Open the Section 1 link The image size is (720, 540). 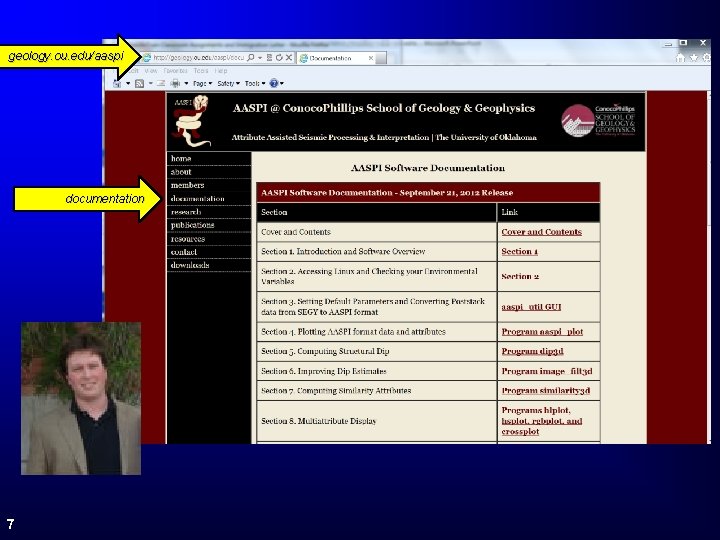519,252
